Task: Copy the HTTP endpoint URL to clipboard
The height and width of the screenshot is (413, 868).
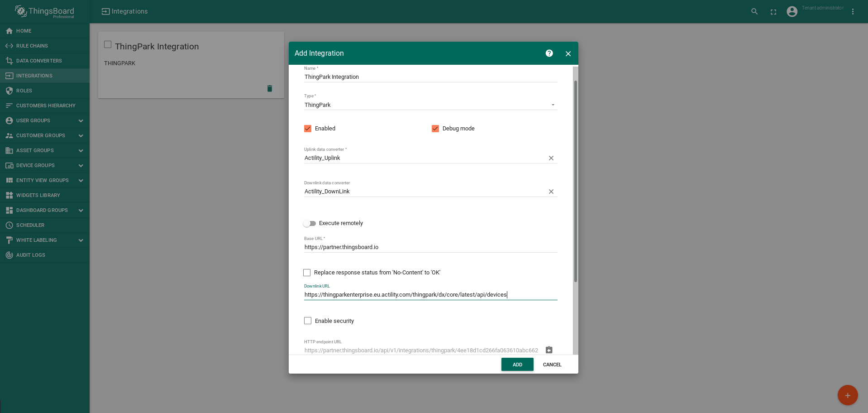Action: pyautogui.click(x=549, y=350)
